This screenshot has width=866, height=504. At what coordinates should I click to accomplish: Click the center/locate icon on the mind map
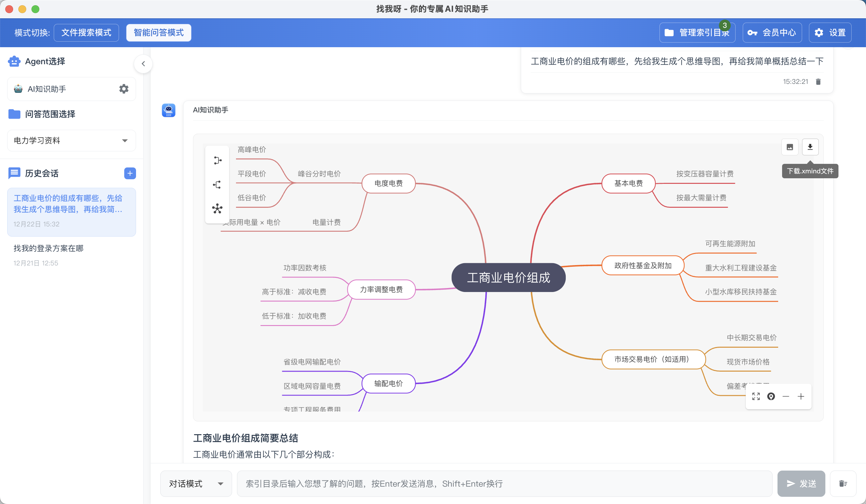click(x=771, y=397)
